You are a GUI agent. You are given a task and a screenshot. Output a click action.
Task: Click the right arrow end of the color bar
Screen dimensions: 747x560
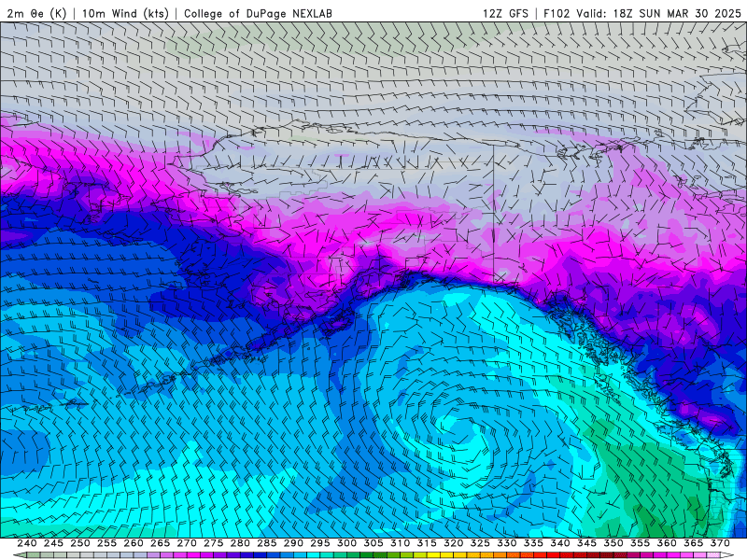pyautogui.click(x=727, y=555)
